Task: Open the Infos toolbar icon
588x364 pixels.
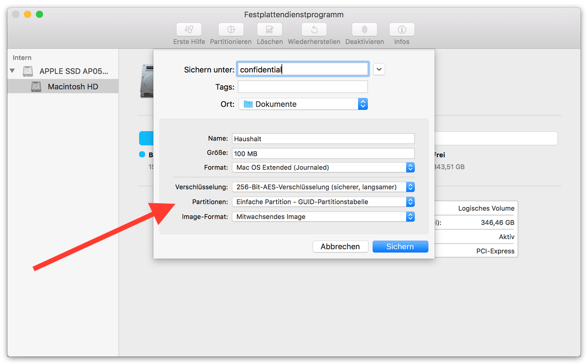Action: [x=401, y=29]
